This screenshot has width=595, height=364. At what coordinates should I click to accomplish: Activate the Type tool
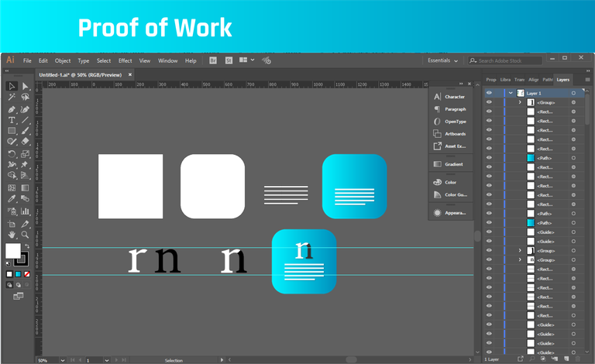coord(12,120)
